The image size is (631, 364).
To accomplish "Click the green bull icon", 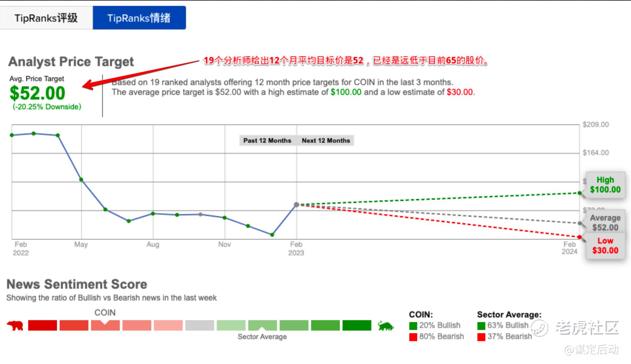I will (386, 326).
